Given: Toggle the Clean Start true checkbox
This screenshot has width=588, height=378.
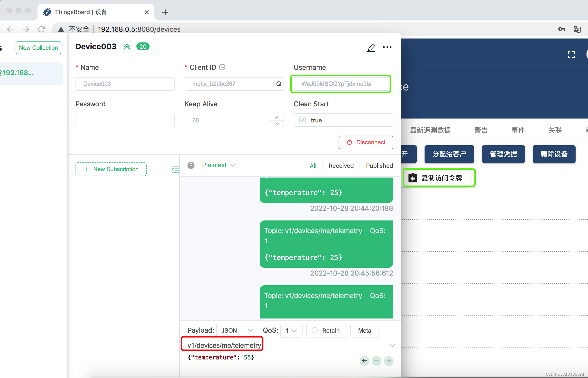Looking at the screenshot, I should (303, 120).
